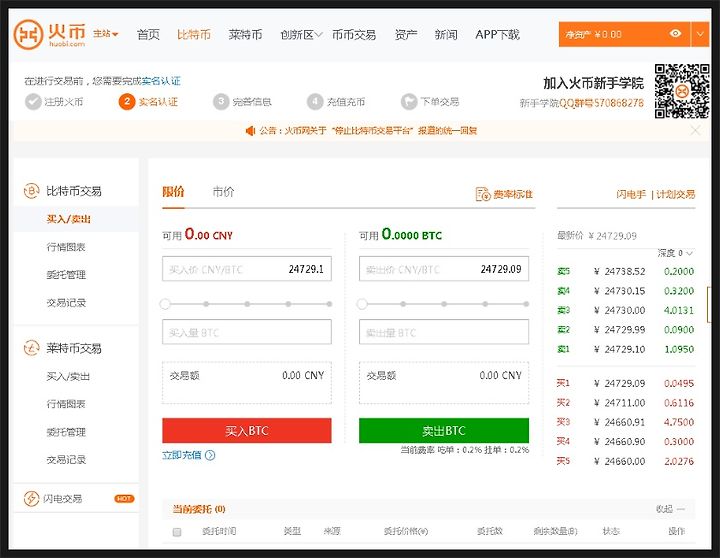Click the HOT badge beside 闪电交易
Image resolution: width=720 pixels, height=558 pixels.
pos(124,499)
